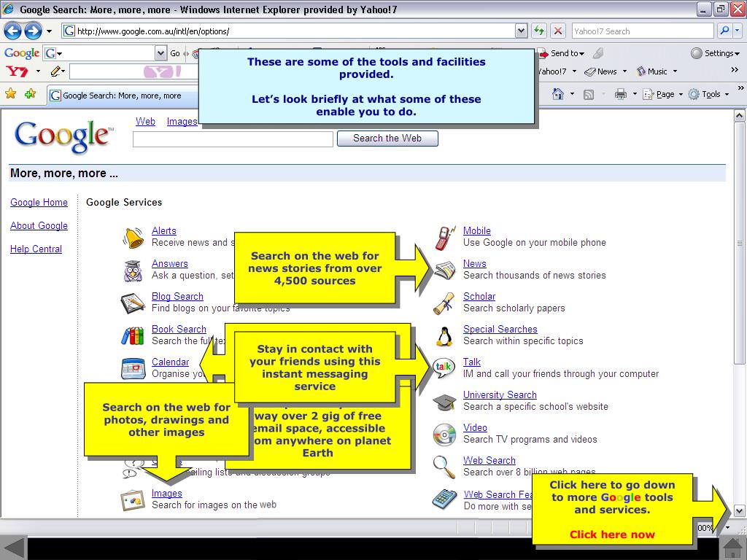This screenshot has height=560, width=747.
Task: Click the Web Search Features calculator icon
Action: [x=444, y=499]
